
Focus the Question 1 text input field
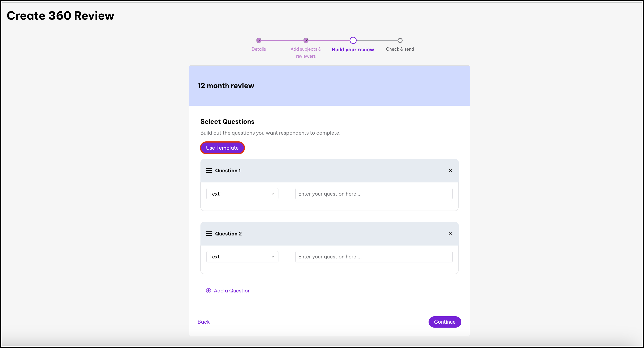[x=374, y=194]
